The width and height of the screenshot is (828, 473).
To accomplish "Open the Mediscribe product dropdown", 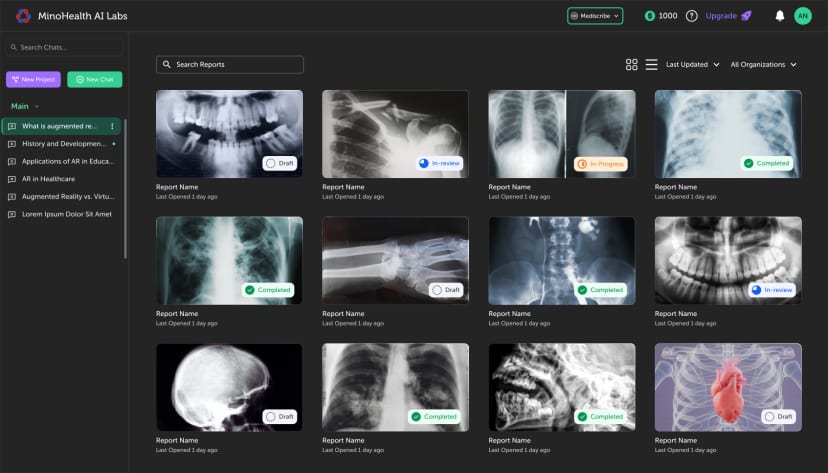I will tap(595, 16).
